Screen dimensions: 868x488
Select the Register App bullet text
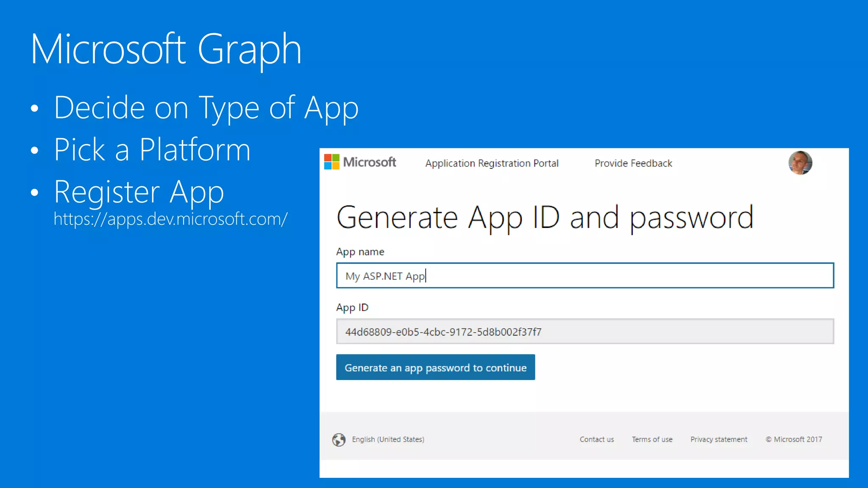tap(139, 192)
